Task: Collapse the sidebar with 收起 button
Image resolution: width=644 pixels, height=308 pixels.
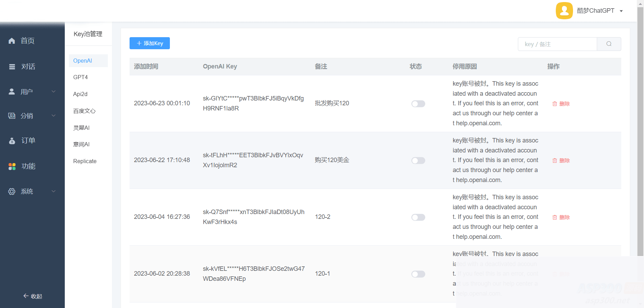Action: 32,296
